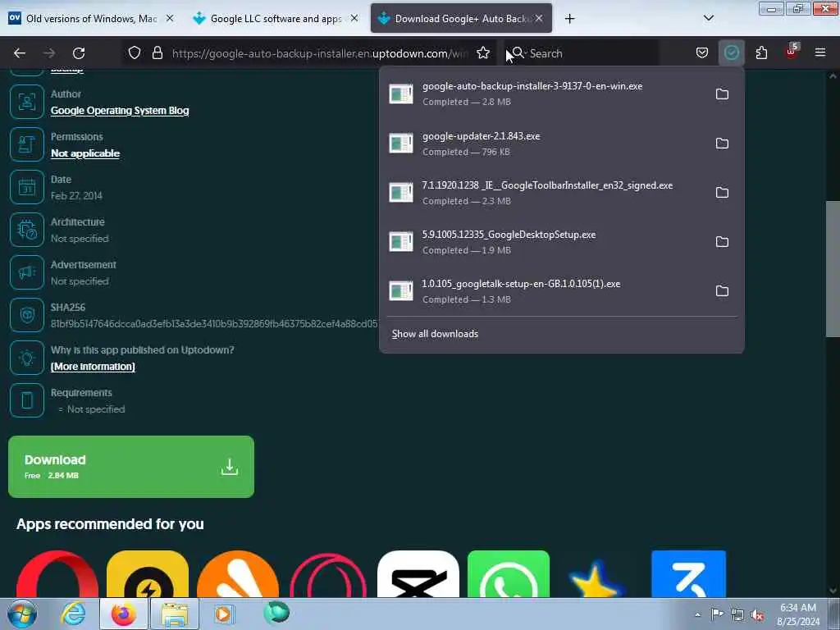840x630 pixels.
Task: Show google-auto-backup-installer file in folder
Action: [x=722, y=94]
